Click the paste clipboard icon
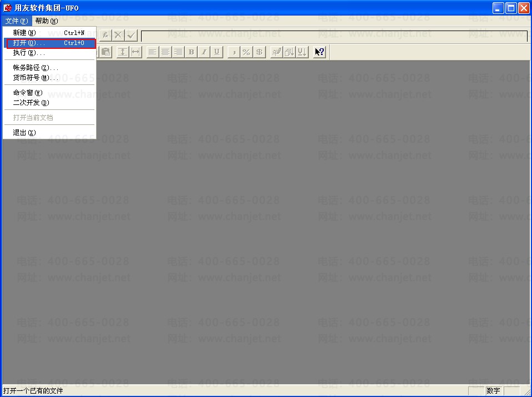This screenshot has height=397, width=532. 106,52
